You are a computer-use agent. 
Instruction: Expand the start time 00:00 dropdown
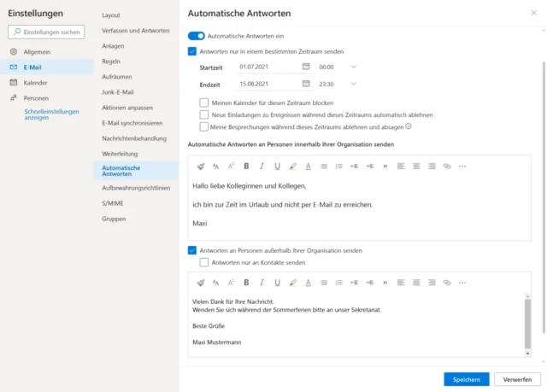[354, 67]
